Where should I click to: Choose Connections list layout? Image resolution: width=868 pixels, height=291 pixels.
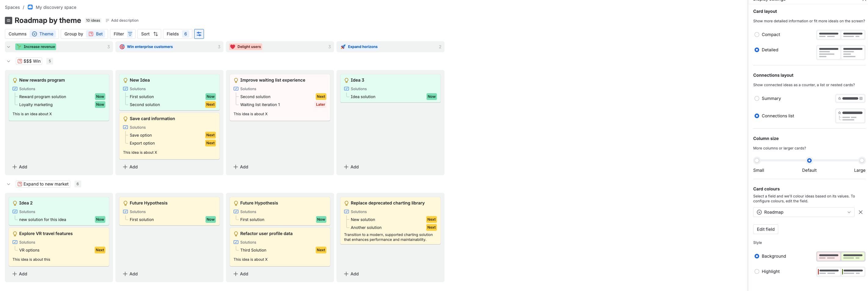[757, 116]
